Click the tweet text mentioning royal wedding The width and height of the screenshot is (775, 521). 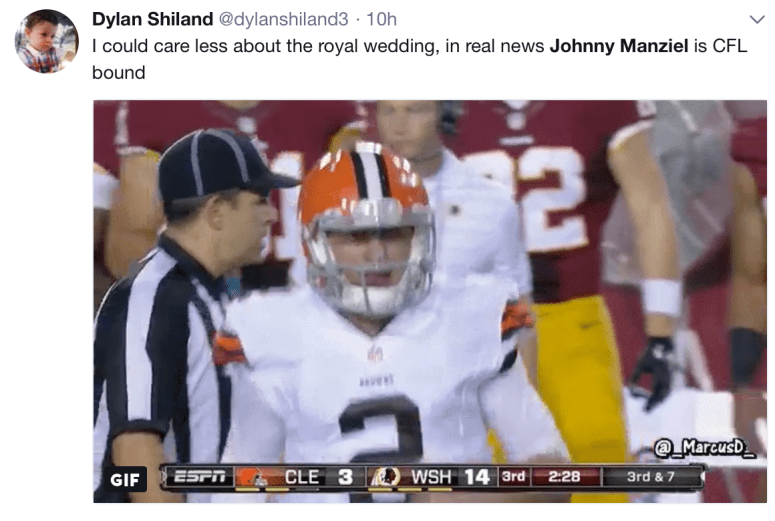point(419,59)
